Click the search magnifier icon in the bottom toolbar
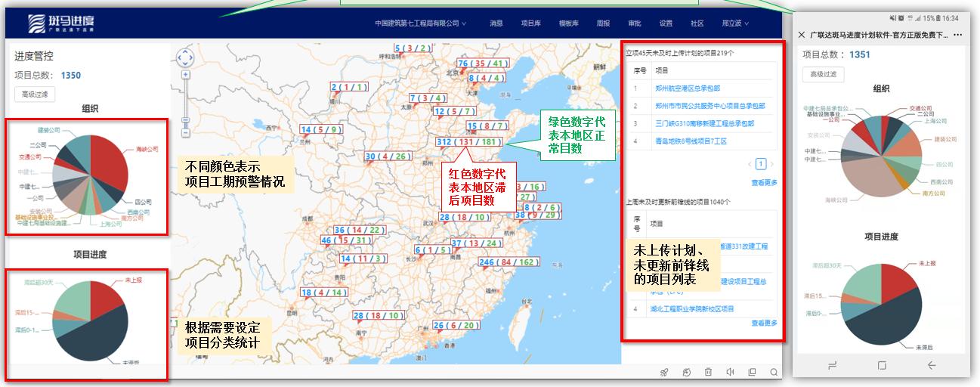The width and height of the screenshot is (980, 387). pos(774,372)
